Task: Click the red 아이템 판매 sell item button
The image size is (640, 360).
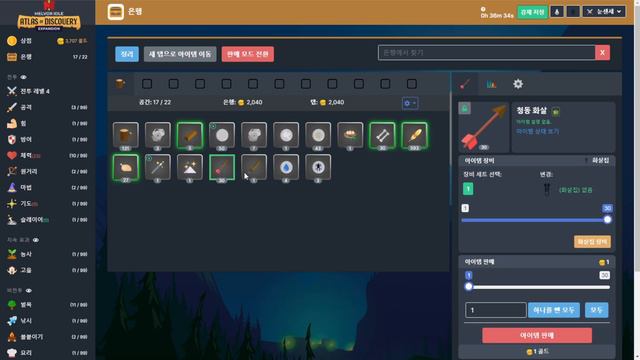Action: coord(537,336)
